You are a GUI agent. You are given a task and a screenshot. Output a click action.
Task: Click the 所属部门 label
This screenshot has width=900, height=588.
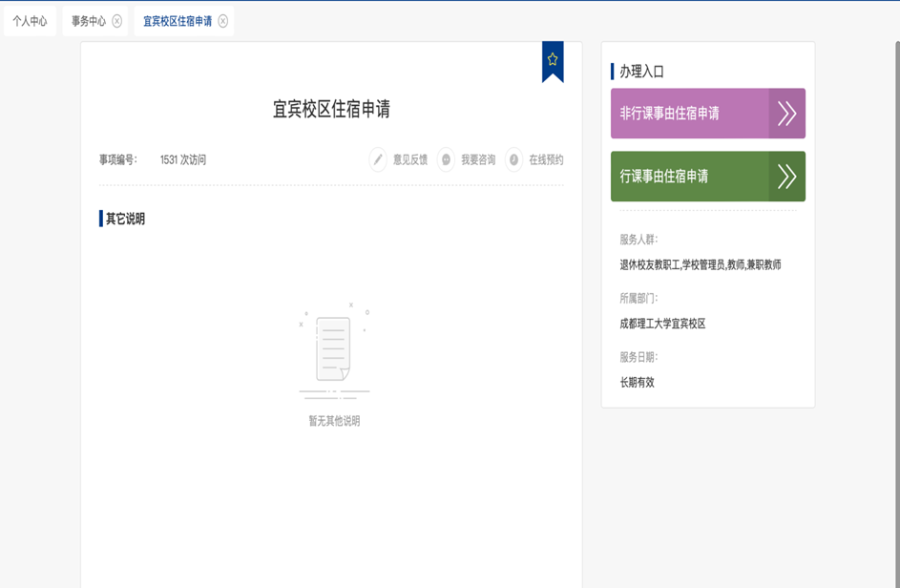[x=638, y=298]
